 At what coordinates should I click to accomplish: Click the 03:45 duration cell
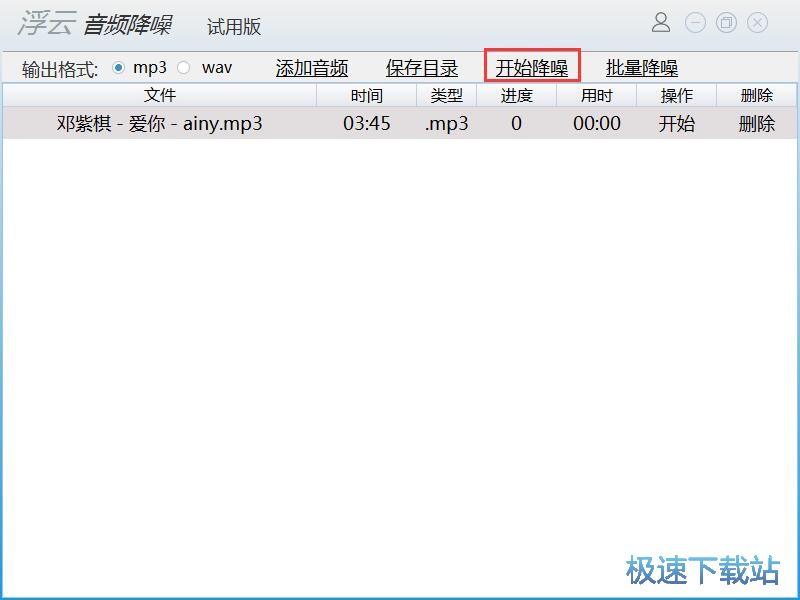(x=366, y=123)
